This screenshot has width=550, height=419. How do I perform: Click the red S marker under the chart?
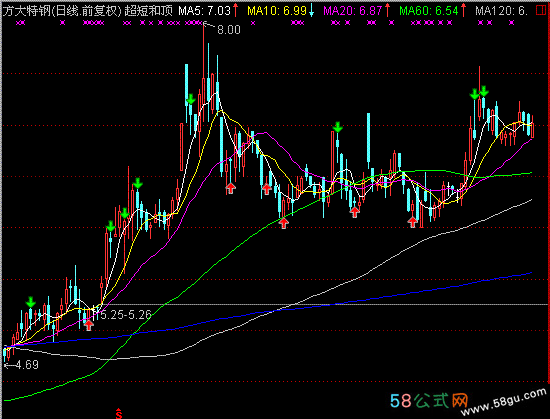tap(119, 414)
